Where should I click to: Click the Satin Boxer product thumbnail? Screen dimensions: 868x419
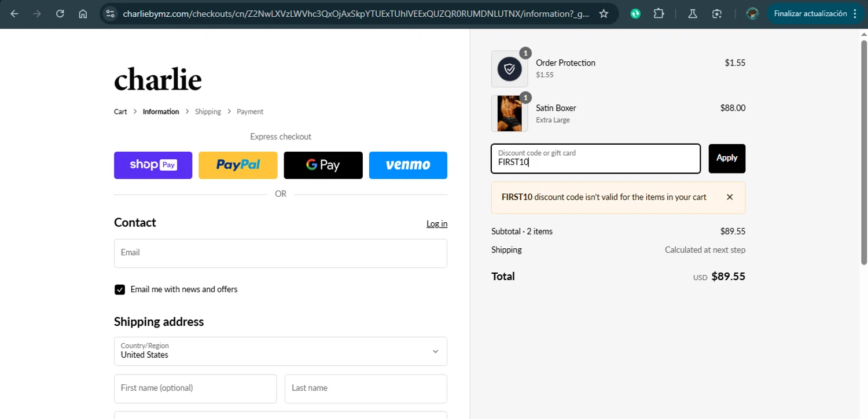point(509,113)
